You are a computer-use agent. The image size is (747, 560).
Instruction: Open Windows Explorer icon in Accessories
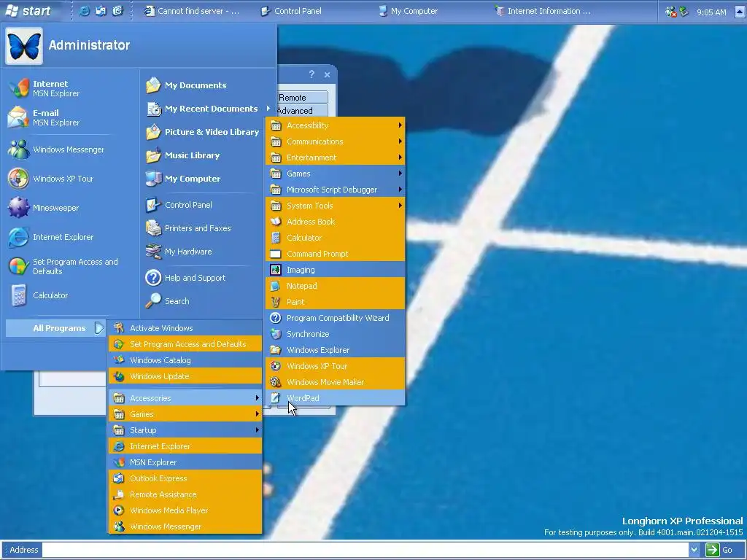275,350
